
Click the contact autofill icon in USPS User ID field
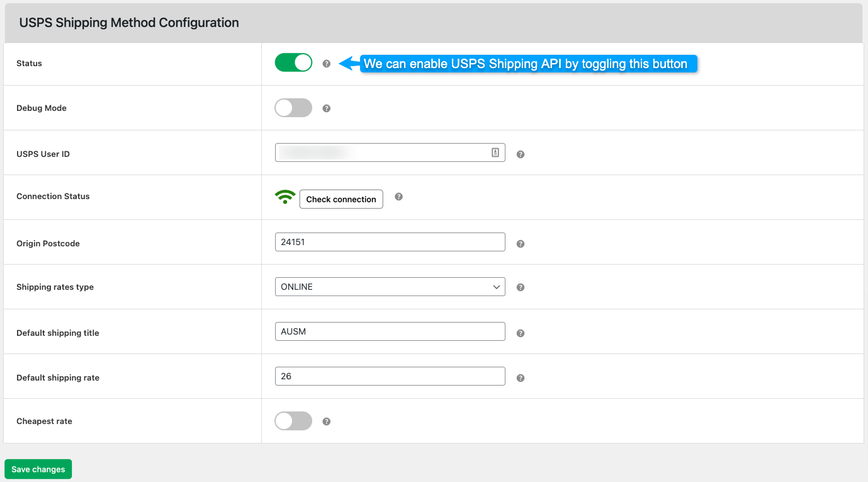tap(495, 152)
